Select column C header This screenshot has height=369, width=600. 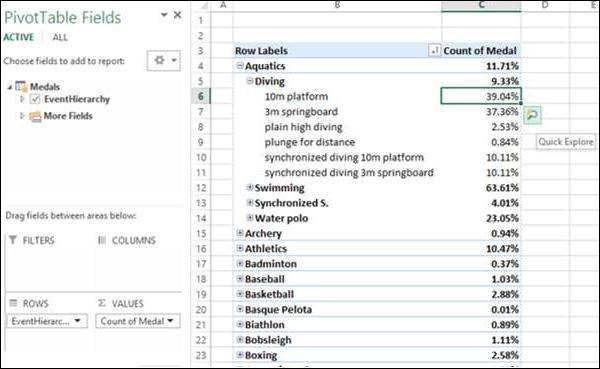pyautogui.click(x=481, y=5)
